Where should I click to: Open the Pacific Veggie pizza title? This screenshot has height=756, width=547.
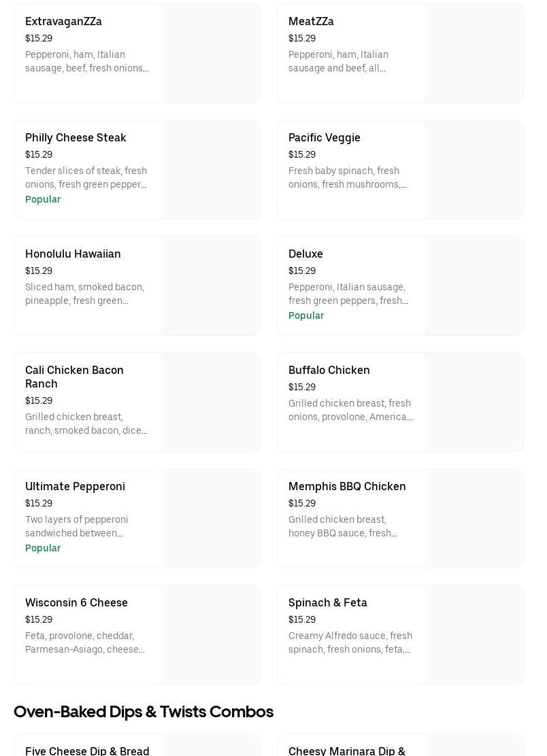(x=324, y=138)
